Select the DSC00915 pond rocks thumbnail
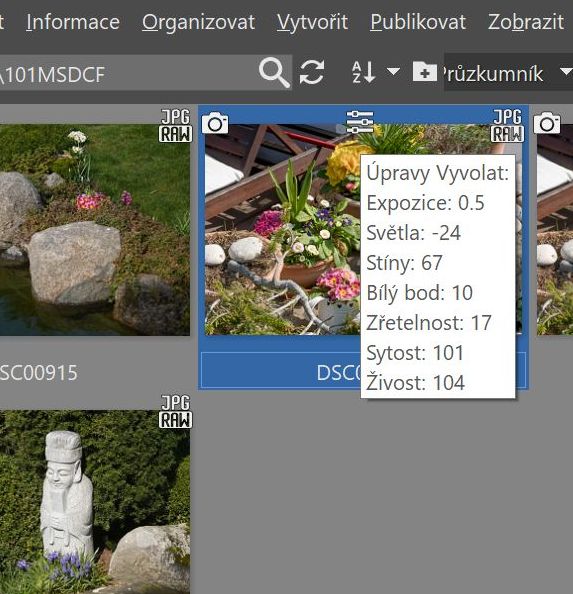 95,230
